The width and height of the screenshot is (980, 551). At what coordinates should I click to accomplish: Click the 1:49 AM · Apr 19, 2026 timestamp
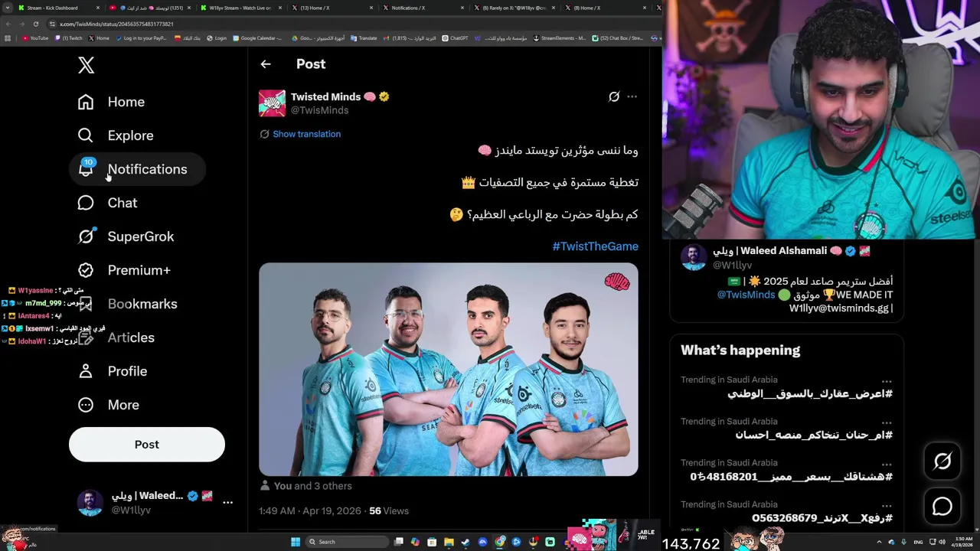(310, 510)
